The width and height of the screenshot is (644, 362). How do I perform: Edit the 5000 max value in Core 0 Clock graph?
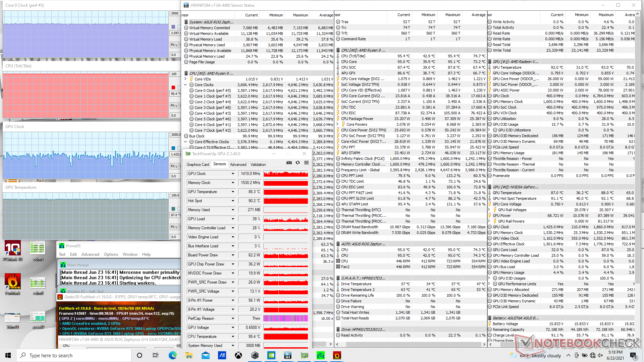pyautogui.click(x=175, y=13)
